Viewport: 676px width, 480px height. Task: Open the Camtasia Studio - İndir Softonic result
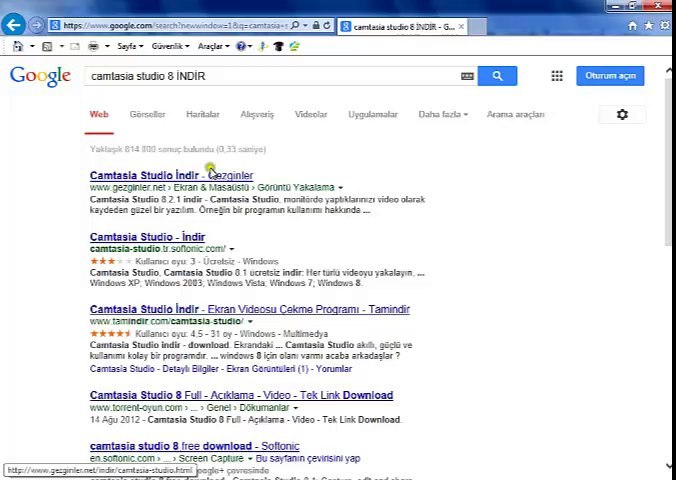pos(147,237)
